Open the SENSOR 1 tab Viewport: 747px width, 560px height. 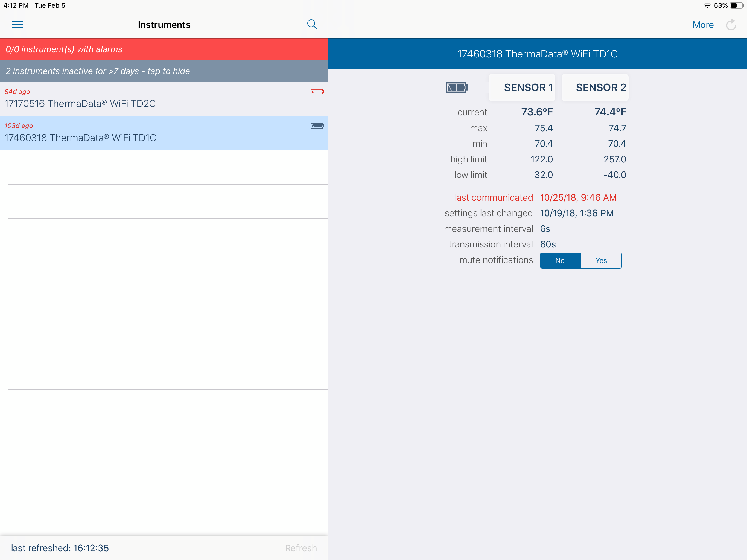tap(522, 87)
